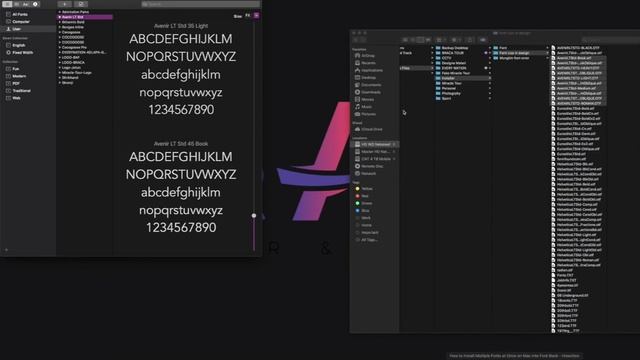Open the CCTV folder in Finder
Viewport: 640px width, 360px height.
tap(443, 58)
